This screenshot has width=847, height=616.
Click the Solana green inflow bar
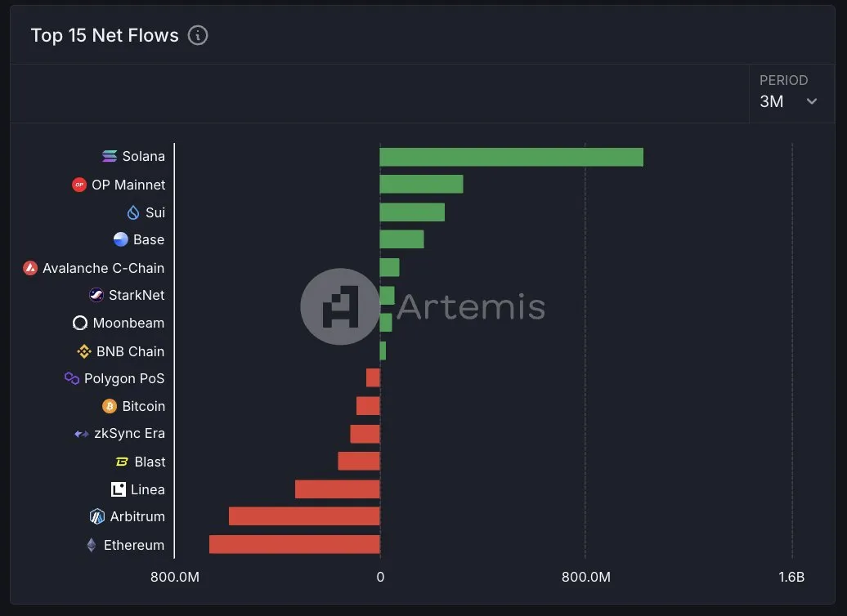[511, 157]
